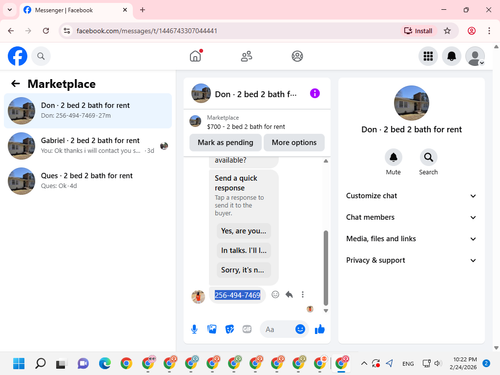Viewport: 500px width, 375px height.
Task: Click the purple conversation info icon
Action: point(315,93)
